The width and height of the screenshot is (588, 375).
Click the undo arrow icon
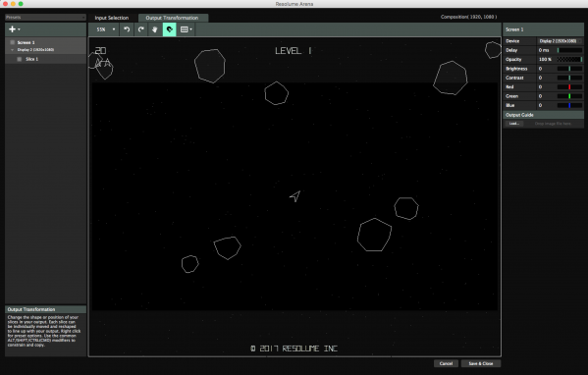tap(127, 29)
